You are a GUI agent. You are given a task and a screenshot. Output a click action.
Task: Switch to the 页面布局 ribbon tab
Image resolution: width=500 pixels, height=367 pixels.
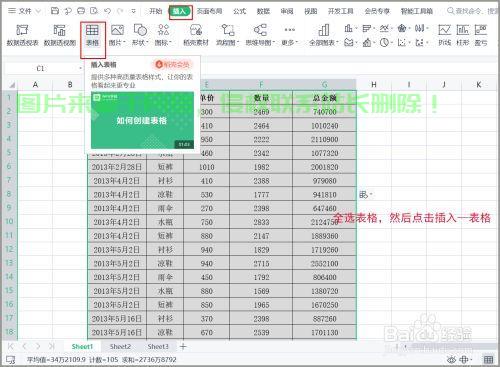click(209, 11)
